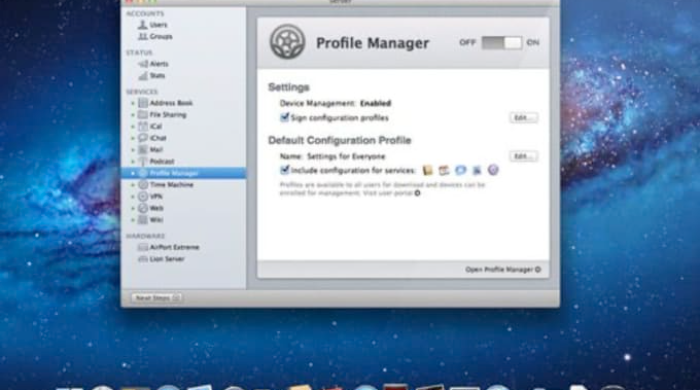
Task: Click the Device Management Enabled text
Action: pos(335,103)
